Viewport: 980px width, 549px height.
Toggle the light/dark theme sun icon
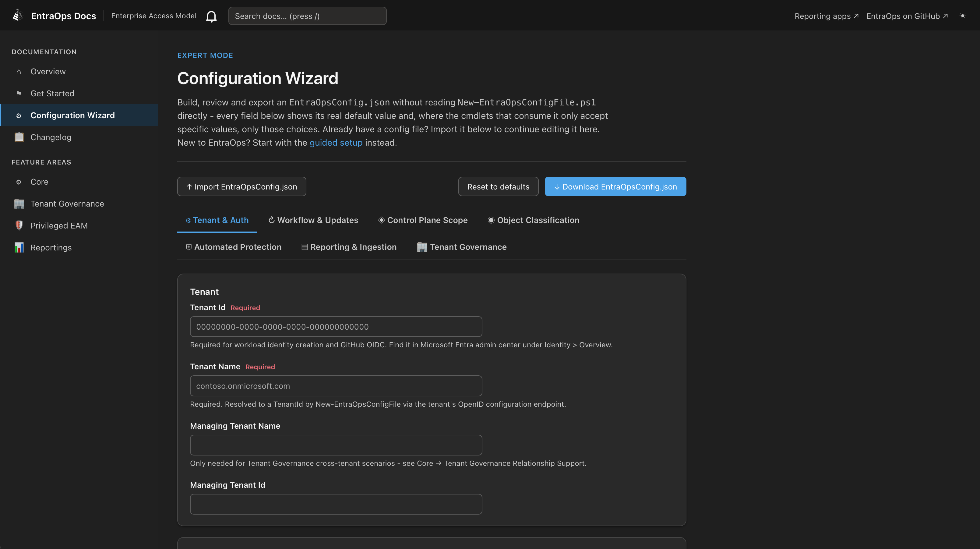(963, 16)
